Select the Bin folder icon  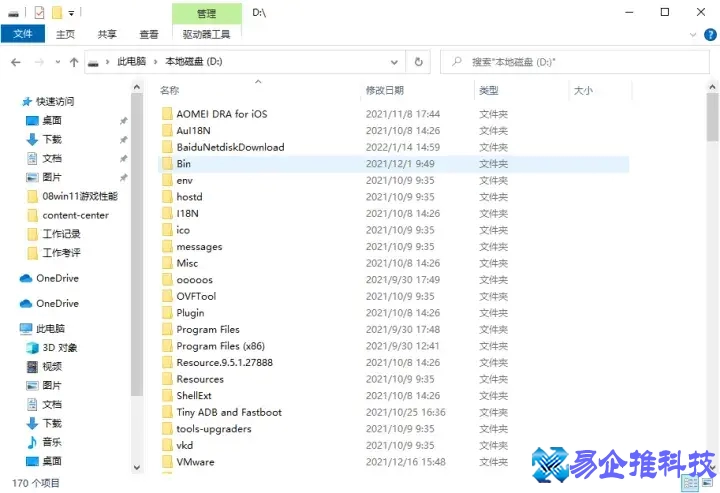(x=167, y=163)
